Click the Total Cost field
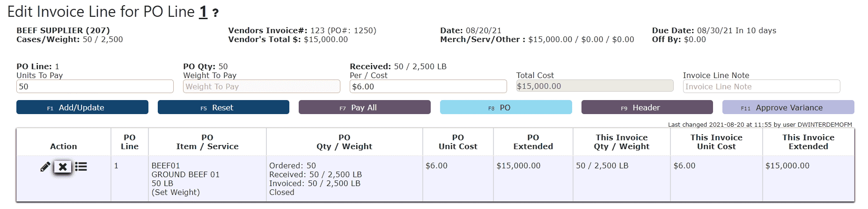This screenshot has height=209, width=868. [595, 86]
